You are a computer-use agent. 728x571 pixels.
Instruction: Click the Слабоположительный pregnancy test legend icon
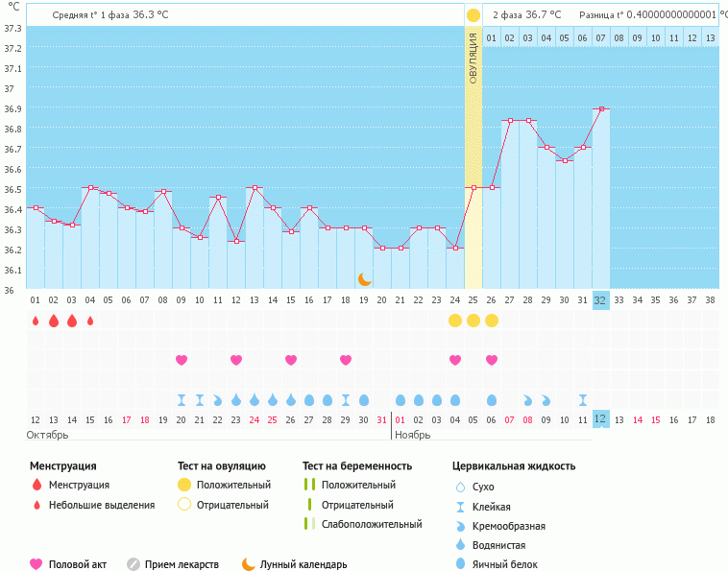pyautogui.click(x=309, y=524)
